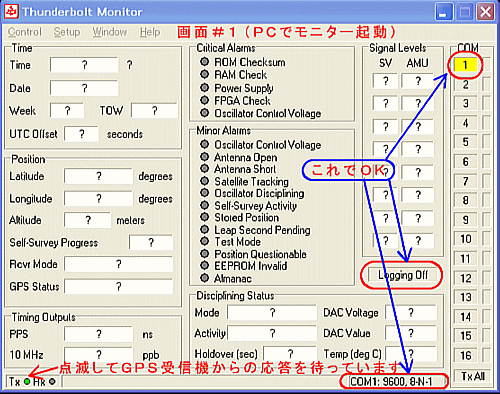
Task: Click the Test Mode alarm indicator
Action: coord(204,241)
